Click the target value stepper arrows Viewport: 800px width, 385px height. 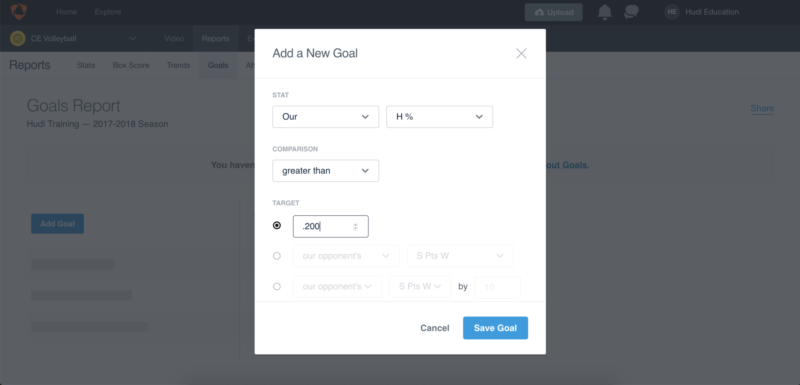click(x=356, y=226)
